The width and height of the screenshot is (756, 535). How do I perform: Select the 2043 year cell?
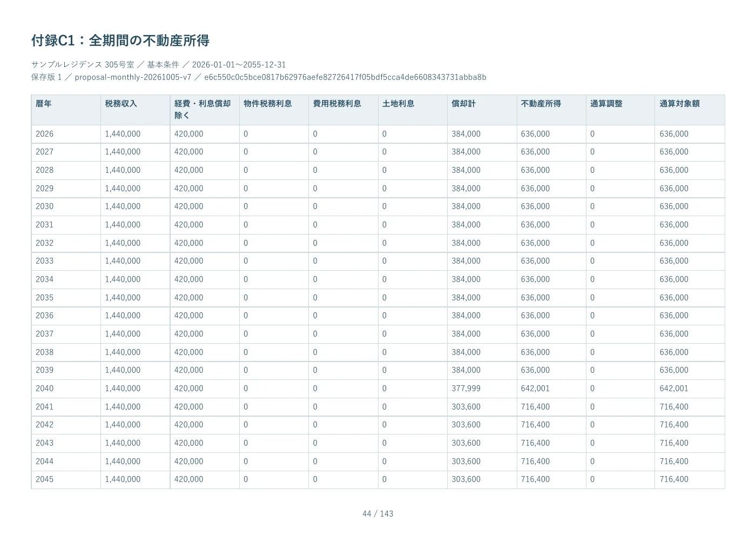click(66, 443)
